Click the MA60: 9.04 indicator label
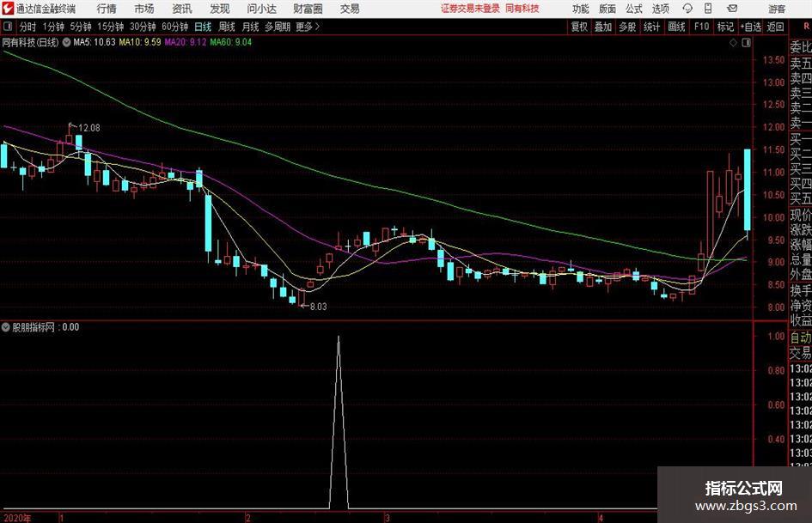This screenshot has width=812, height=523. pos(231,42)
